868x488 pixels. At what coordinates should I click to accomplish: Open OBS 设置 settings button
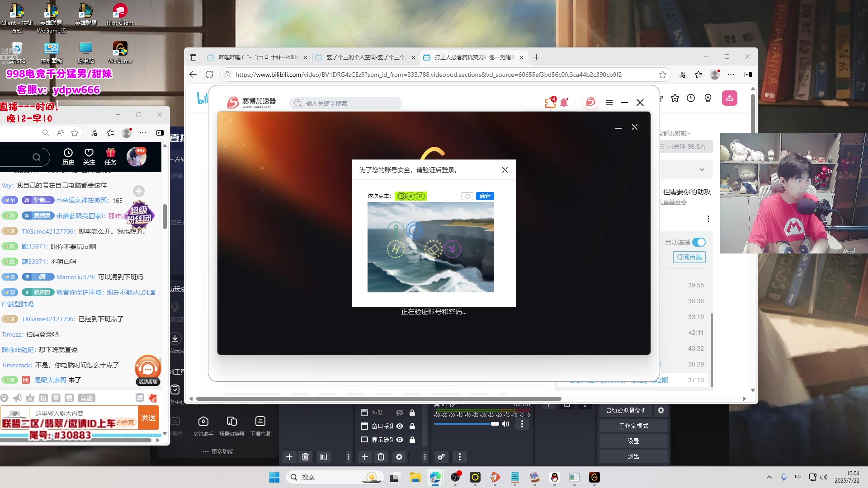(x=633, y=441)
